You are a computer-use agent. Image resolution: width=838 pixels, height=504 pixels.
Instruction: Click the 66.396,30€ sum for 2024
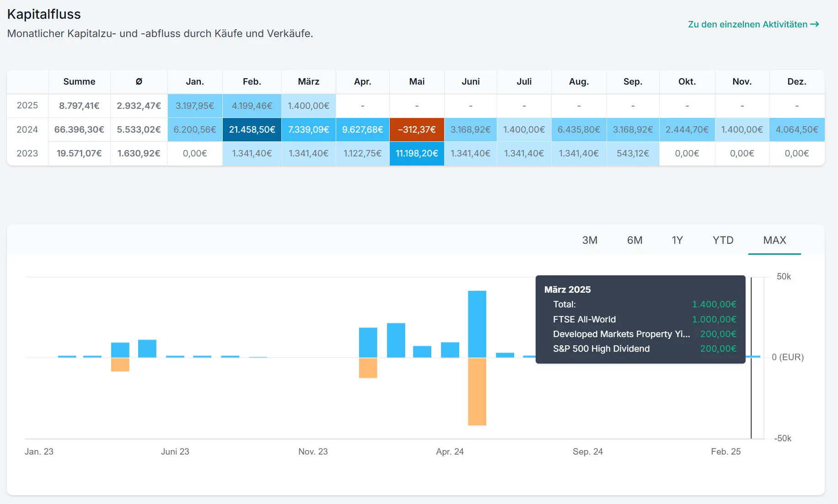[x=79, y=129]
